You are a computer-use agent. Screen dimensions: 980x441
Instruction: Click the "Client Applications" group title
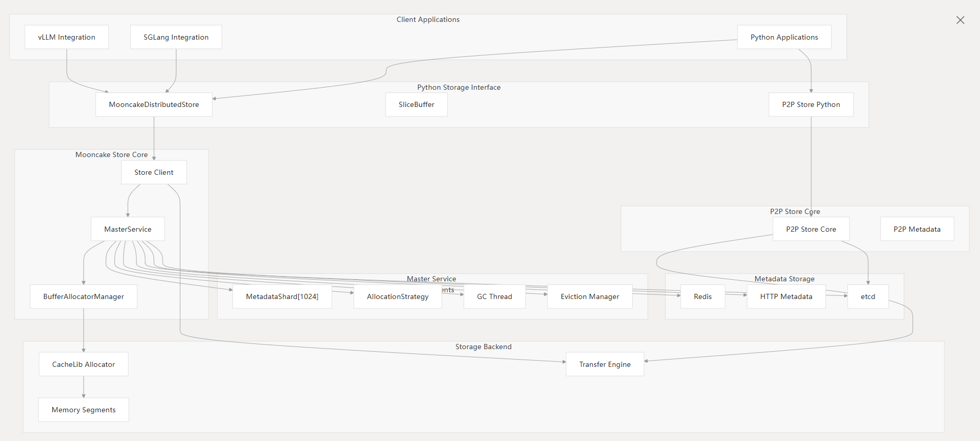[x=428, y=19]
